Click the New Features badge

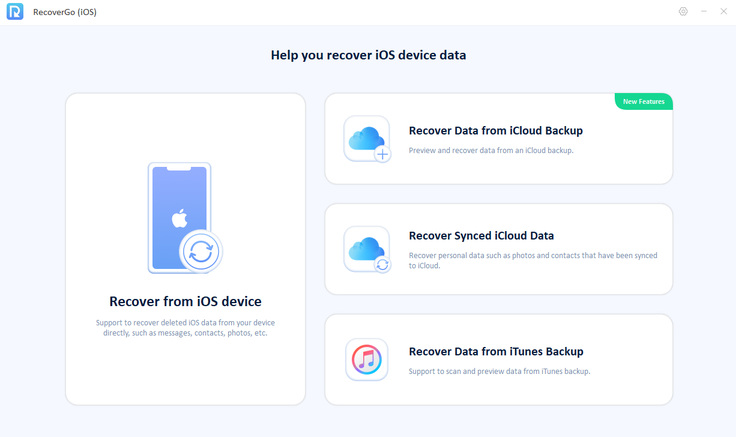click(x=644, y=101)
